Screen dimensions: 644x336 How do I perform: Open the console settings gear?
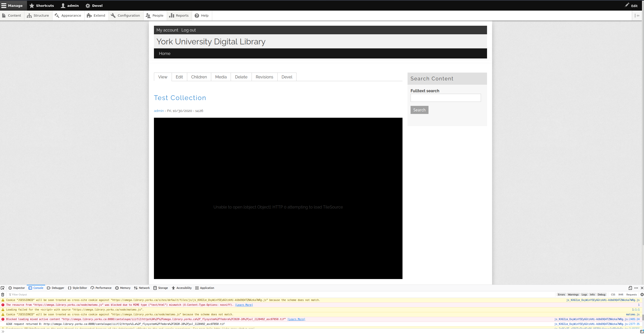pyautogui.click(x=642, y=294)
